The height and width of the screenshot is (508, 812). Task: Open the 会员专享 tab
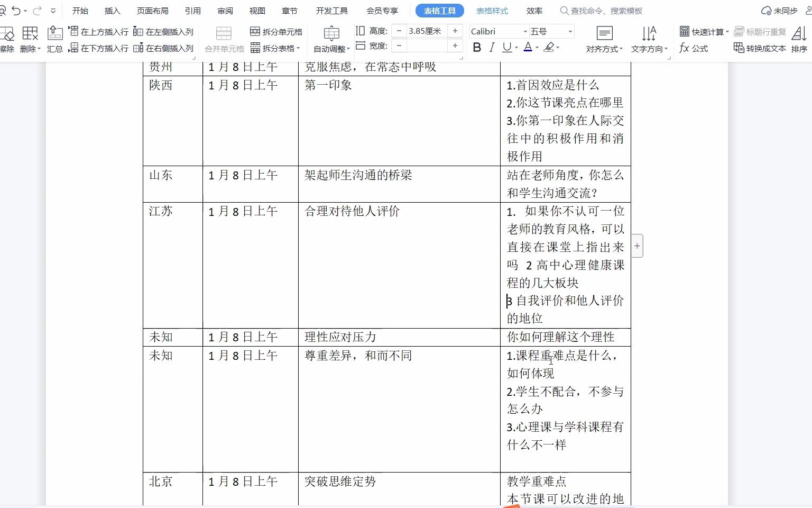(382, 11)
